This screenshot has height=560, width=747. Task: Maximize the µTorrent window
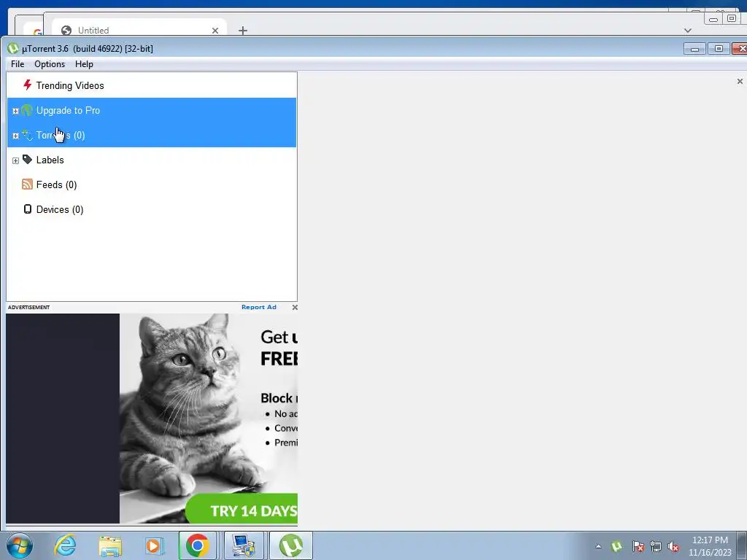pos(719,49)
